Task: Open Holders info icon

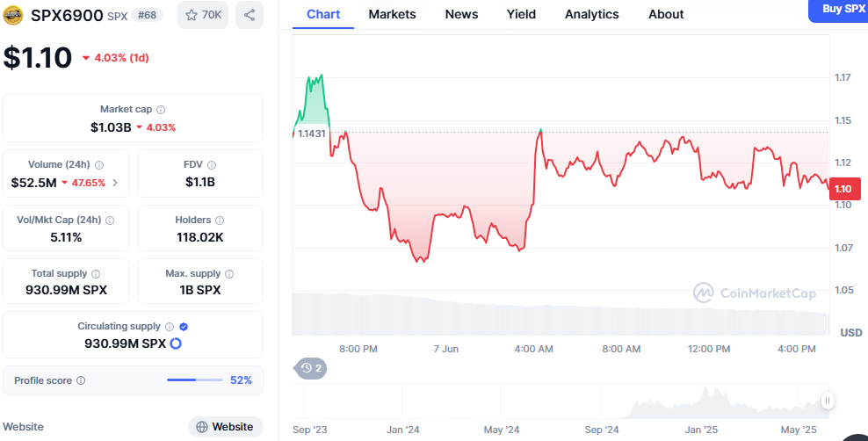Action: coord(220,220)
